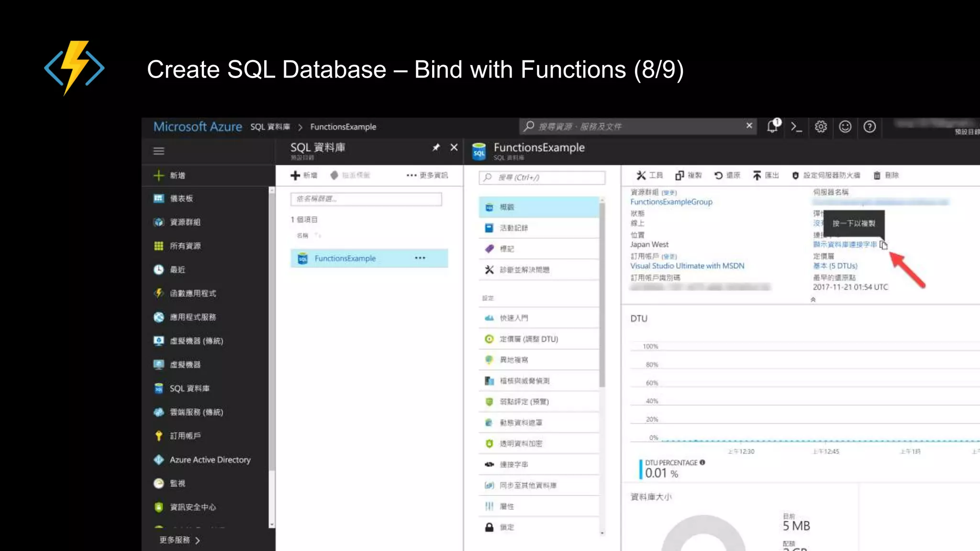Click the 弱點評定 (預覽) shield icon

pyautogui.click(x=489, y=402)
